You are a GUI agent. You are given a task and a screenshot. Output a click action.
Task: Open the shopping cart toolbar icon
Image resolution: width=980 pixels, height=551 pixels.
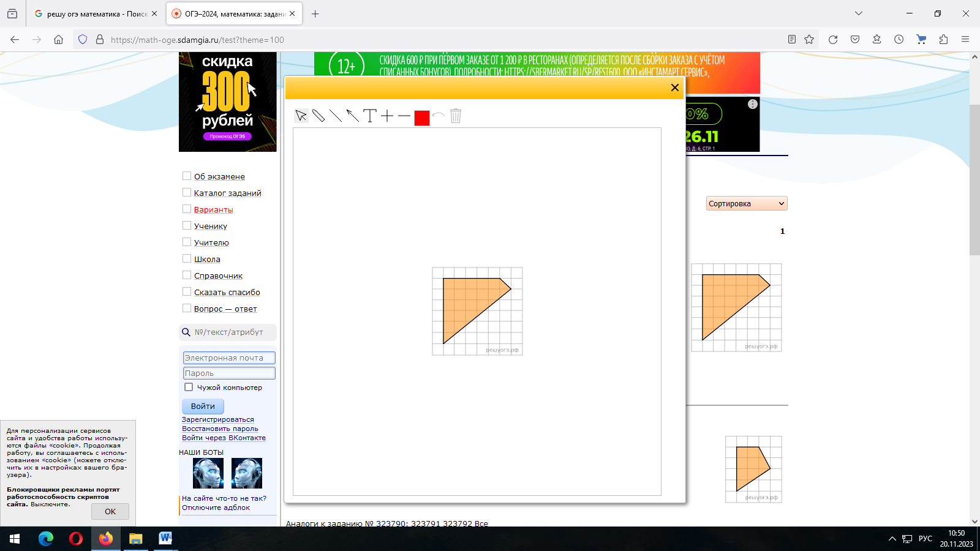pyautogui.click(x=921, y=39)
